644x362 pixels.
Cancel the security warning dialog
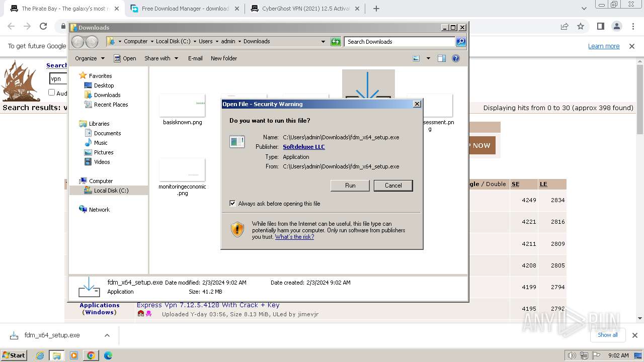(x=393, y=186)
